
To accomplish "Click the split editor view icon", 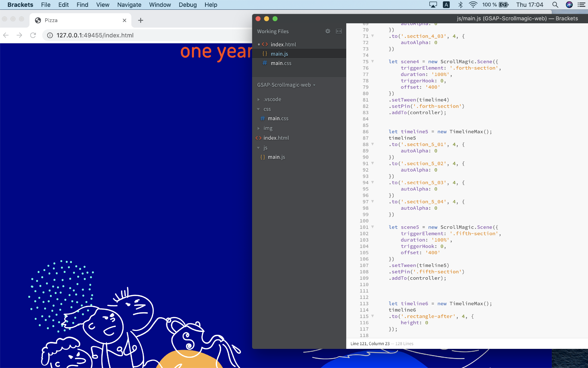I will coord(339,31).
